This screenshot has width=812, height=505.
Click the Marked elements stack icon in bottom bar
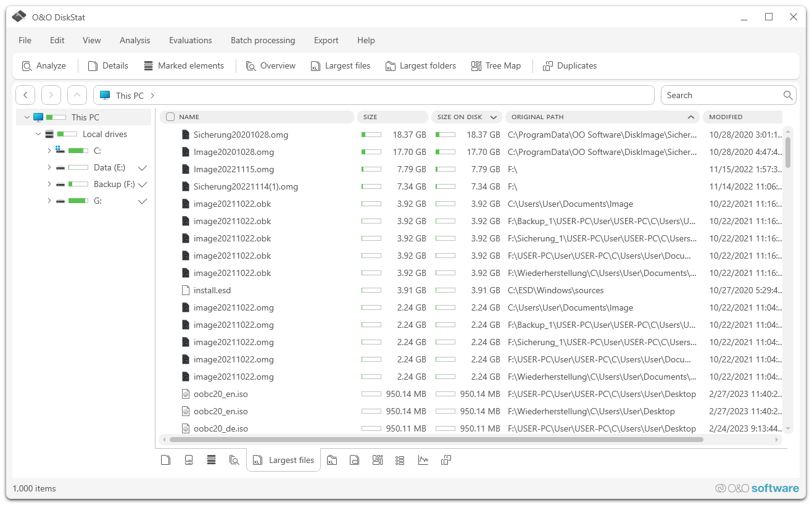[212, 460]
